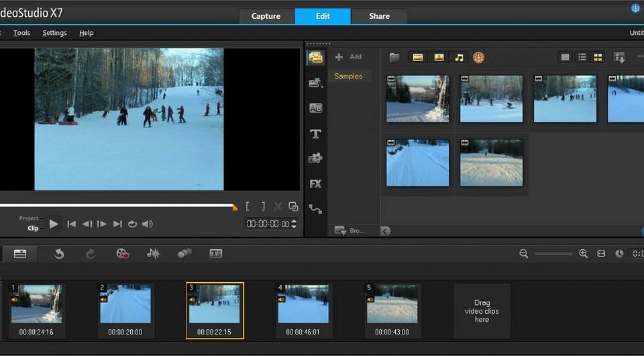Image resolution: width=644 pixels, height=356 pixels.
Task: Collapse the library panel with left arrow
Action: [385, 231]
